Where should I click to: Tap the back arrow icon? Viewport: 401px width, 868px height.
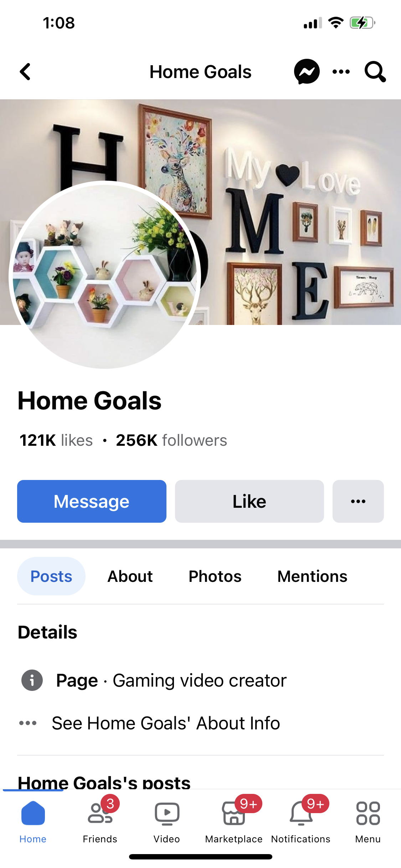coord(25,72)
